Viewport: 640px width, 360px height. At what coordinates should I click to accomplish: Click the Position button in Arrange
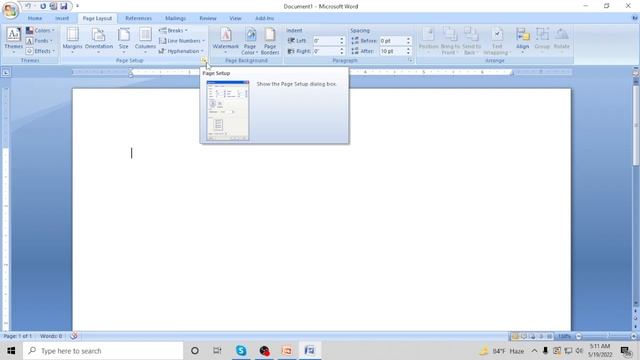428,41
